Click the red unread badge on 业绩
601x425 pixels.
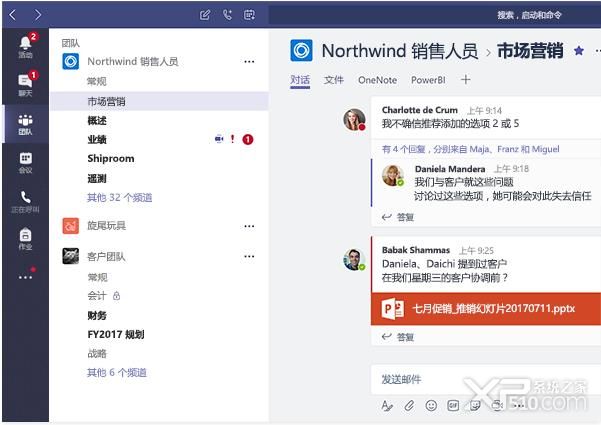click(x=248, y=139)
